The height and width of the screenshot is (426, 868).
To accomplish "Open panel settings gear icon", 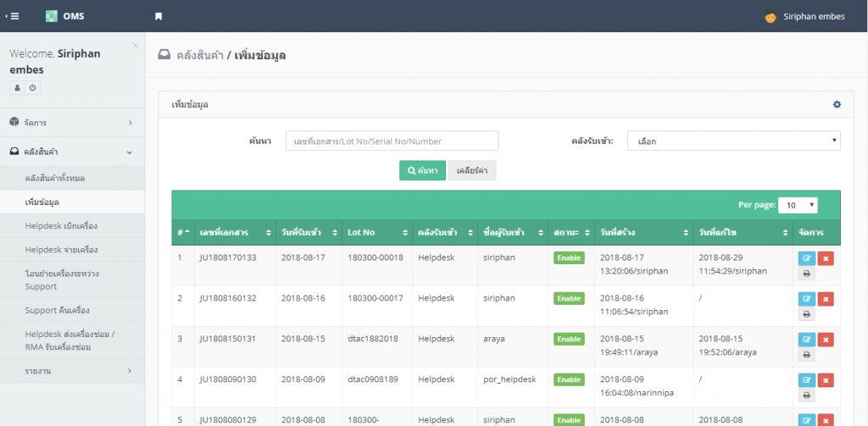I will pyautogui.click(x=837, y=104).
